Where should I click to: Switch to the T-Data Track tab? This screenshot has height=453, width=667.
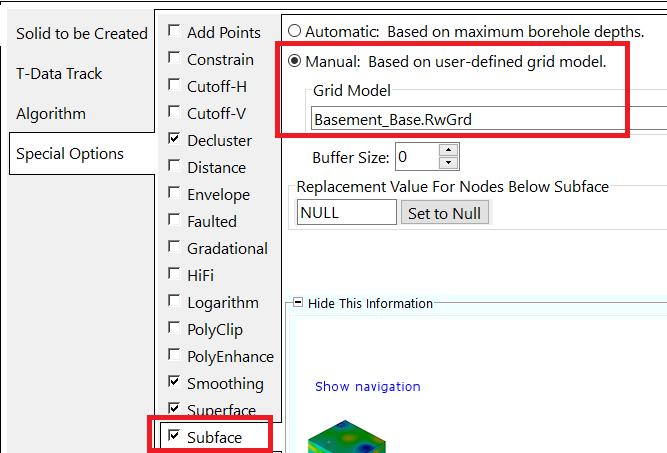[59, 74]
